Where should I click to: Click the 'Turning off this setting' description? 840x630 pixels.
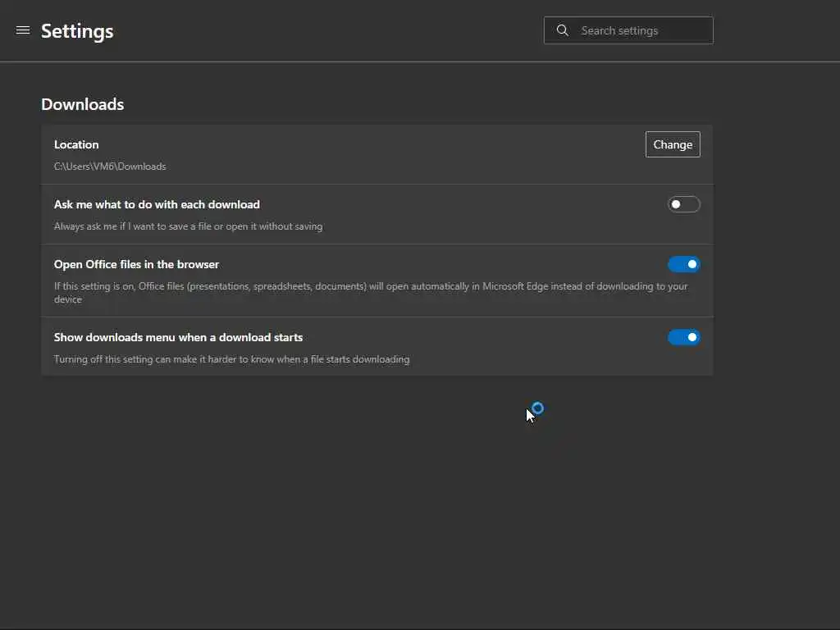click(231, 359)
